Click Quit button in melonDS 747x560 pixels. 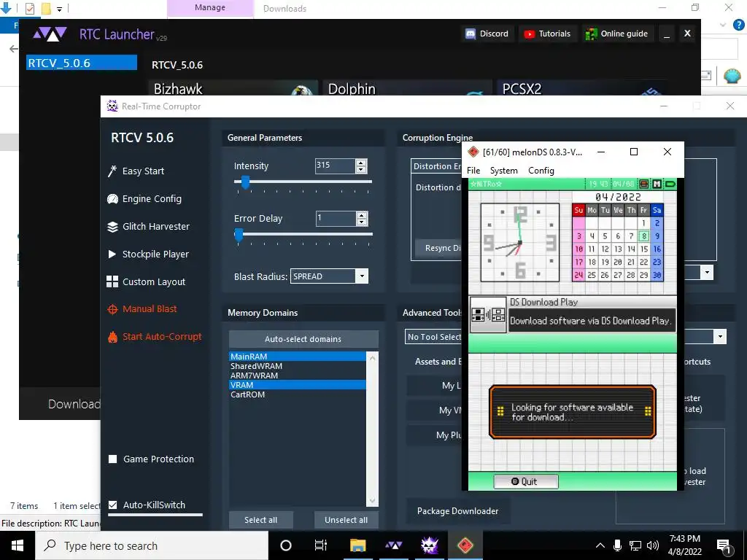click(525, 481)
